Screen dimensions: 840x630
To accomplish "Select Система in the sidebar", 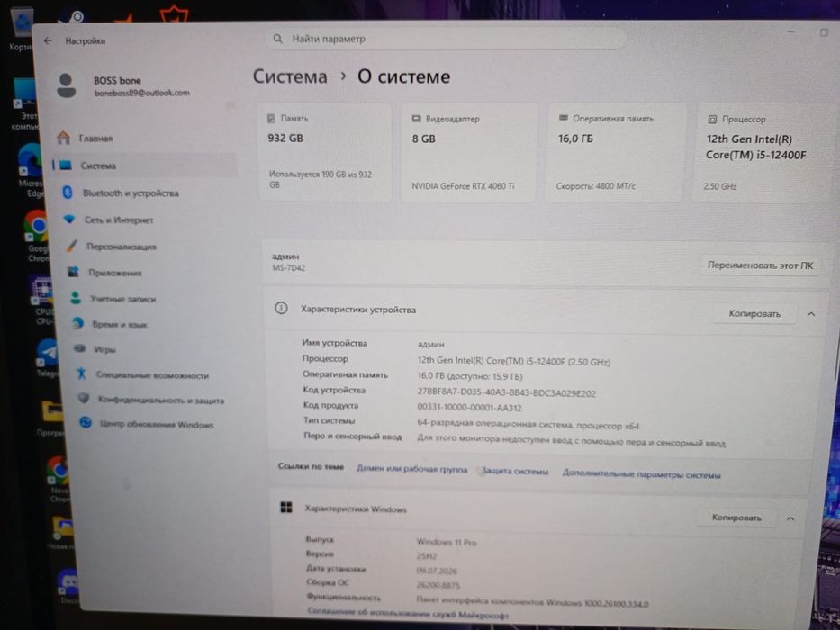I will click(x=145, y=166).
